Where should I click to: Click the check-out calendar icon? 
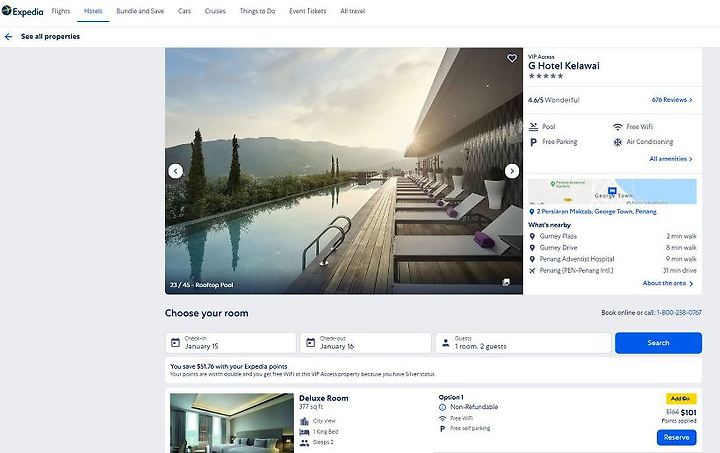(310, 343)
